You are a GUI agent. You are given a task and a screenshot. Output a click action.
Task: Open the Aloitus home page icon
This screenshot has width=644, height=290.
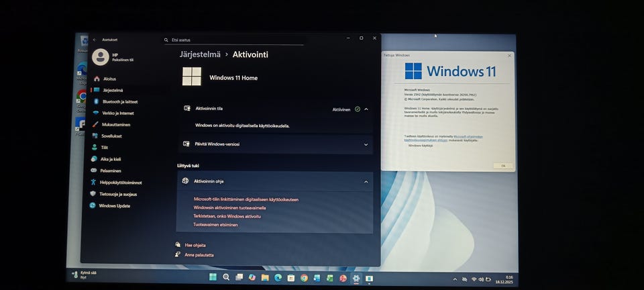[x=97, y=79]
